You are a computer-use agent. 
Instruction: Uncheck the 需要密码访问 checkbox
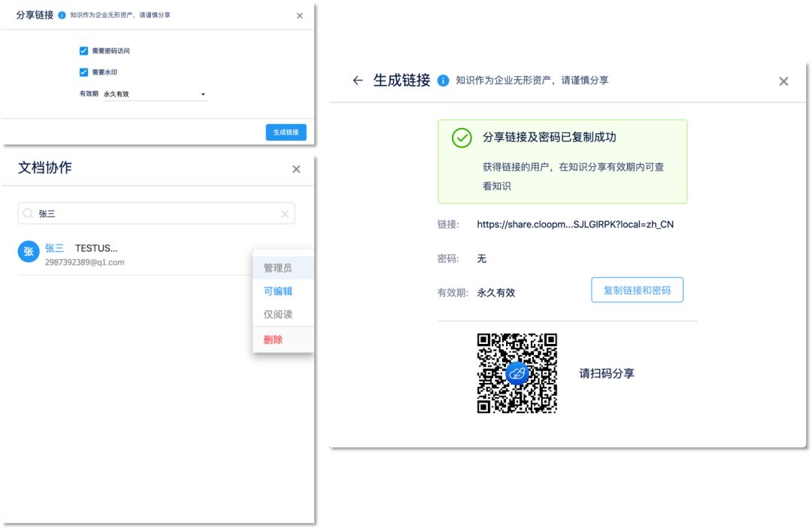tap(84, 51)
